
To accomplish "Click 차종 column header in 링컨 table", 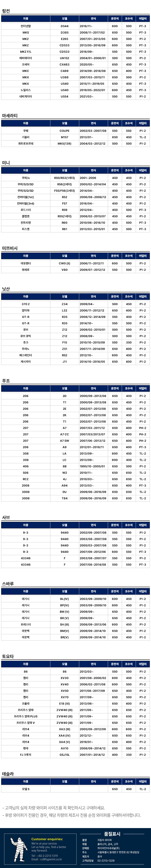I will pyautogui.click(x=26, y=19).
